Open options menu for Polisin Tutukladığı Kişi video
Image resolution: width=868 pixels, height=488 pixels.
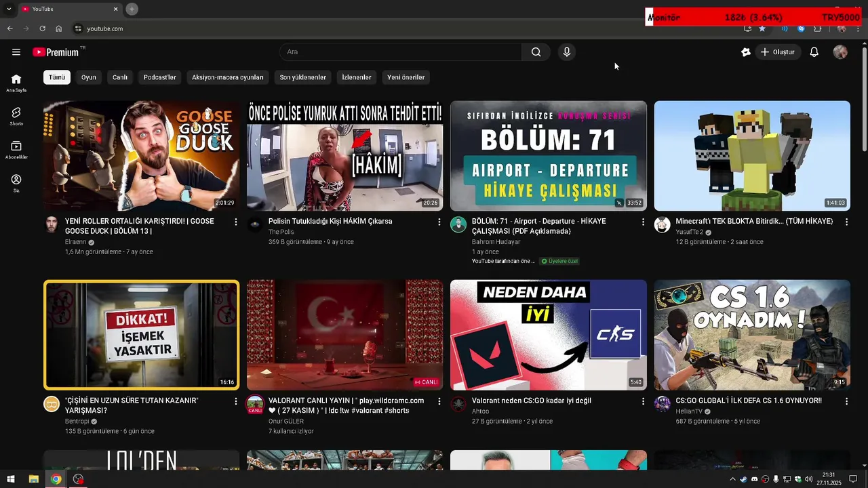tap(439, 222)
